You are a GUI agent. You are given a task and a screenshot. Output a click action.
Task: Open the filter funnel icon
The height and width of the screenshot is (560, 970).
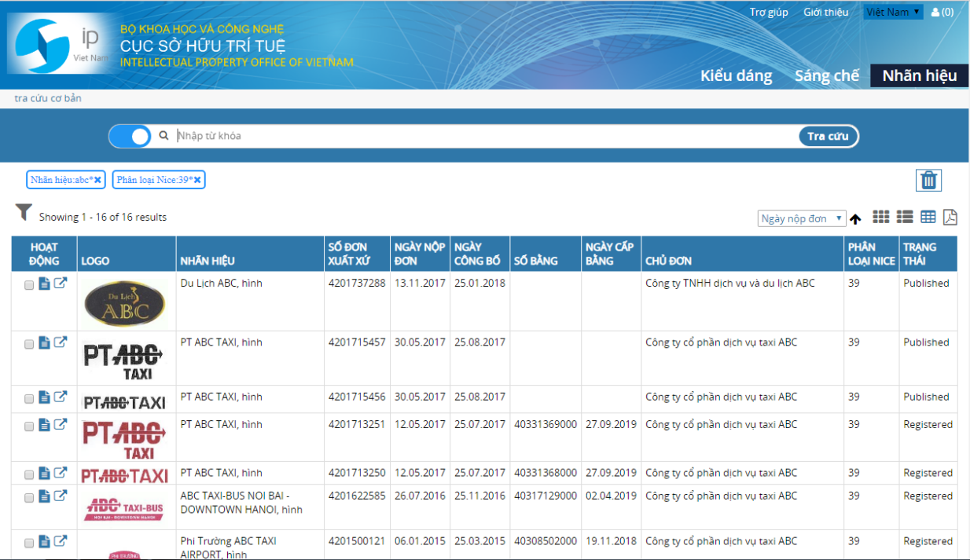tap(24, 212)
